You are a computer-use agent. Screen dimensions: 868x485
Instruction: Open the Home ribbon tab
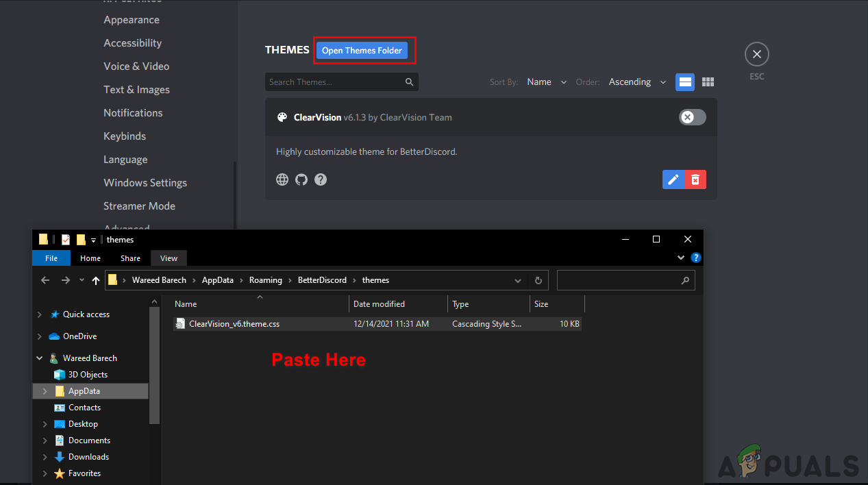[x=90, y=258]
